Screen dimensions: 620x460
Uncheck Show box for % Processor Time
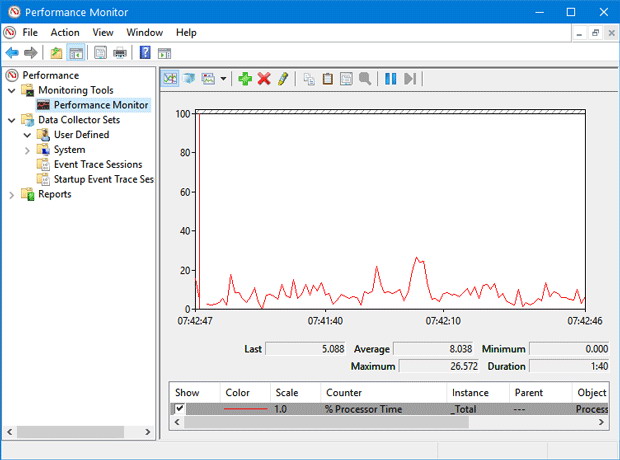(x=179, y=409)
